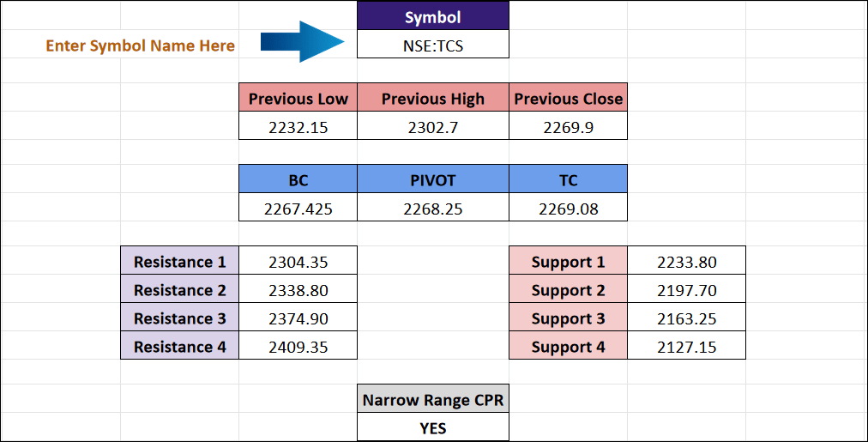Click the Previous Low header cell
868x442 pixels.
[x=298, y=98]
